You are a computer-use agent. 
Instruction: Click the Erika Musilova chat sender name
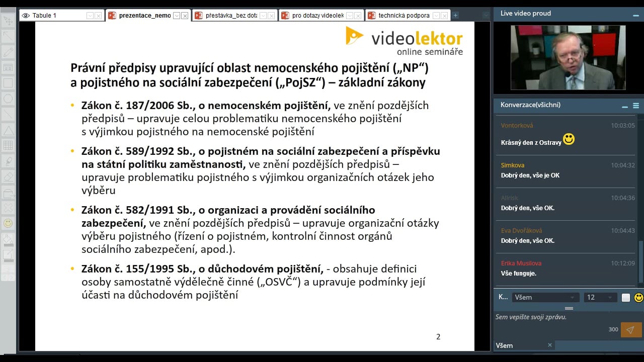point(521,263)
